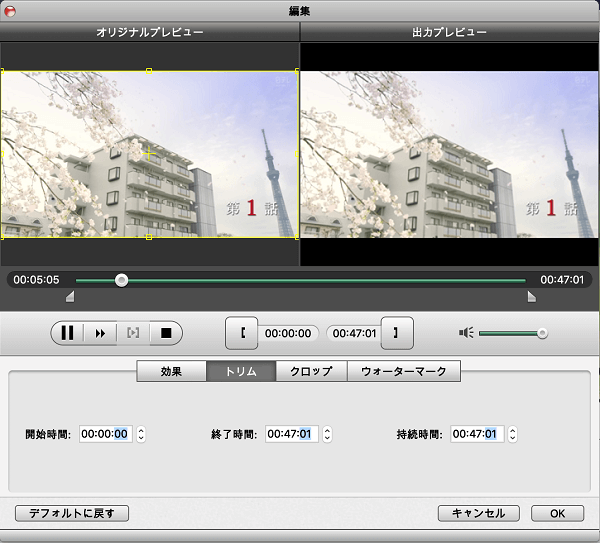This screenshot has width=600, height=543.
Task: Set trim start with left bracket button
Action: coord(242,333)
